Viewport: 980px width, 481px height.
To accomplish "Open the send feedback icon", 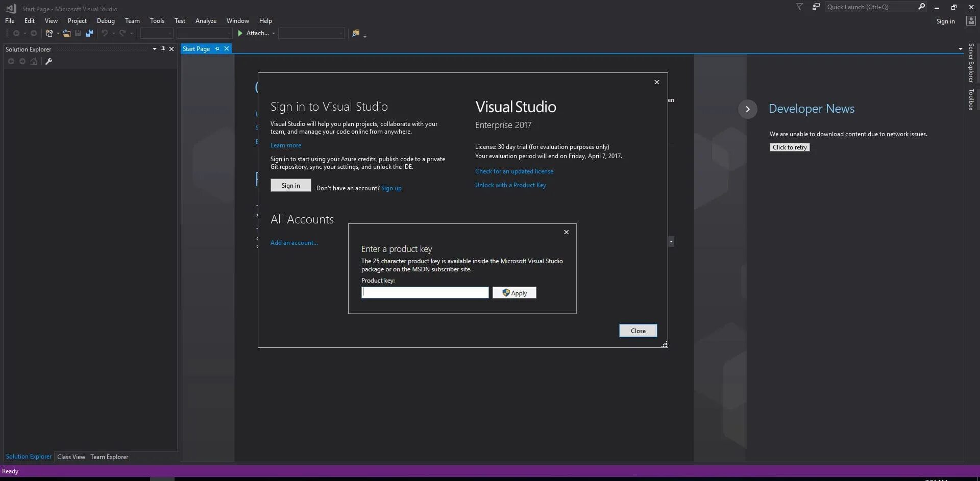I will (x=816, y=7).
